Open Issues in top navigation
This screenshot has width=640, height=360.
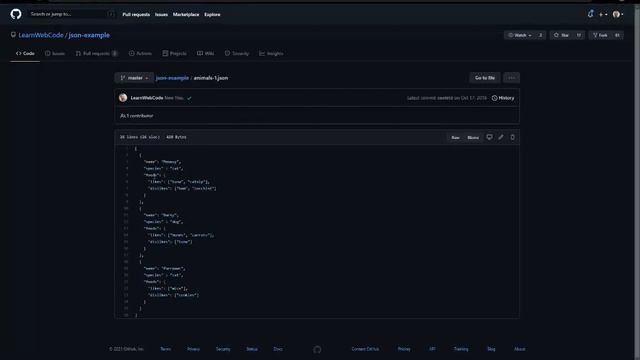pyautogui.click(x=161, y=14)
